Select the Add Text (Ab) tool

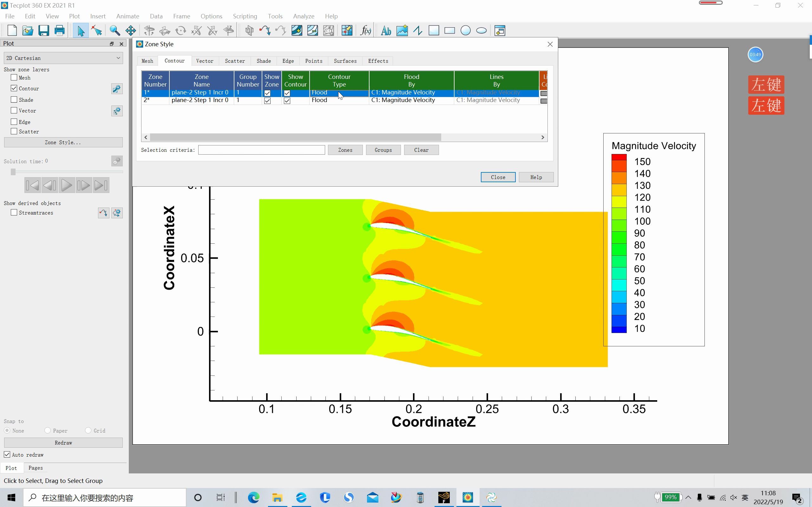pos(386,30)
